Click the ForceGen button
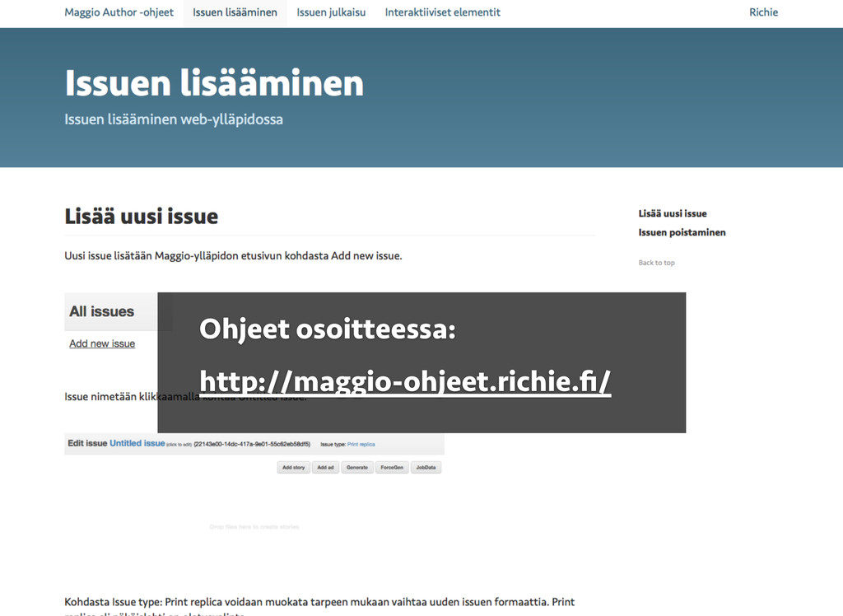This screenshot has height=616, width=843. tap(392, 468)
